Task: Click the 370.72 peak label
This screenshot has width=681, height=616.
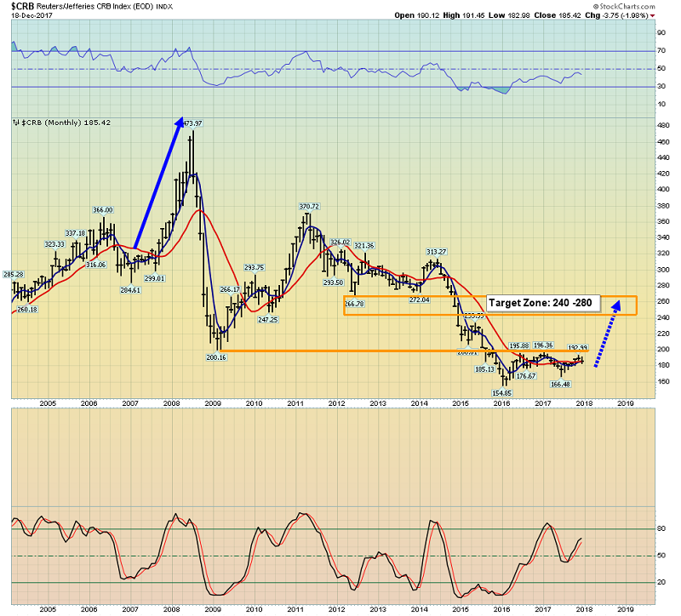Action: click(x=309, y=207)
